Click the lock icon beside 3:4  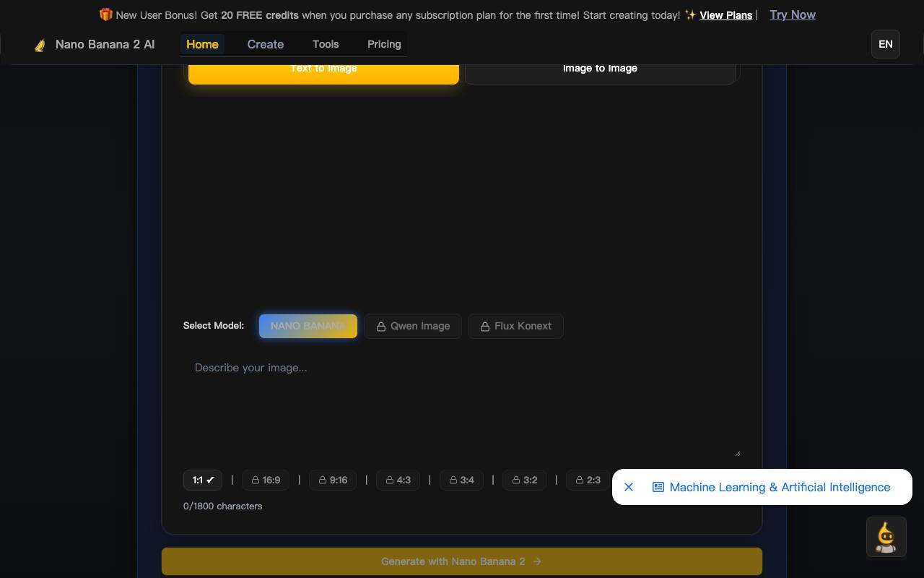(x=453, y=480)
